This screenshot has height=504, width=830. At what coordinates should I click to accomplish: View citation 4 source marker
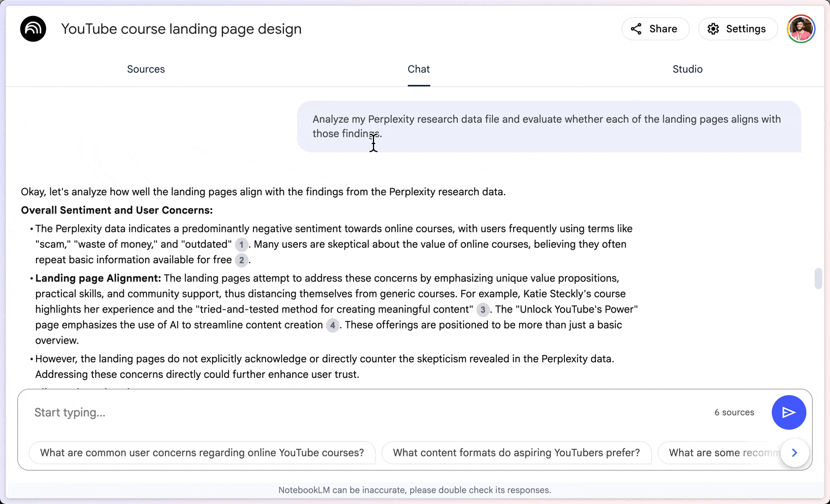coord(332,325)
